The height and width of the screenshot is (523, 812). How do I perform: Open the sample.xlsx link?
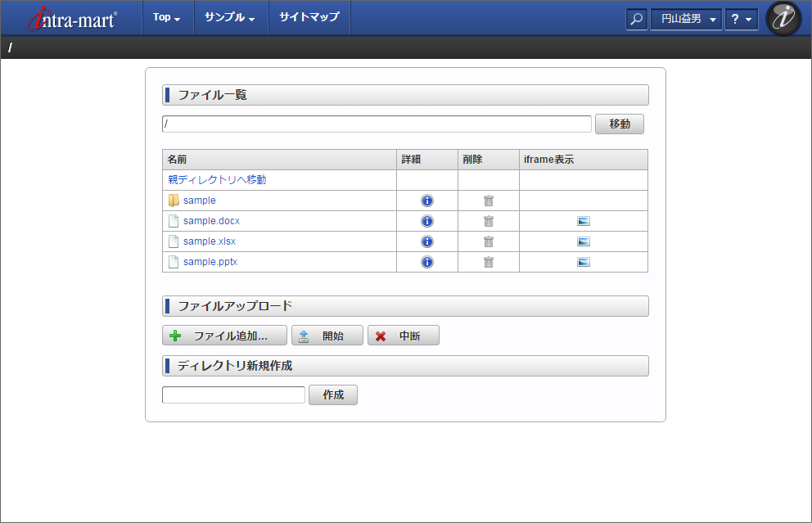[210, 241]
